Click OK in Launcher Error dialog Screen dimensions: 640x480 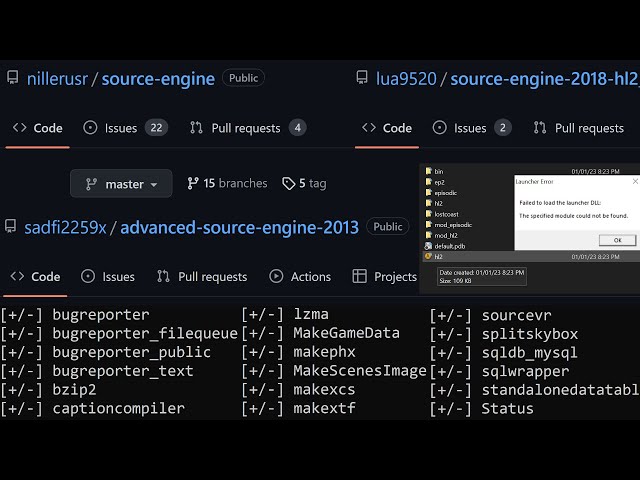617,240
